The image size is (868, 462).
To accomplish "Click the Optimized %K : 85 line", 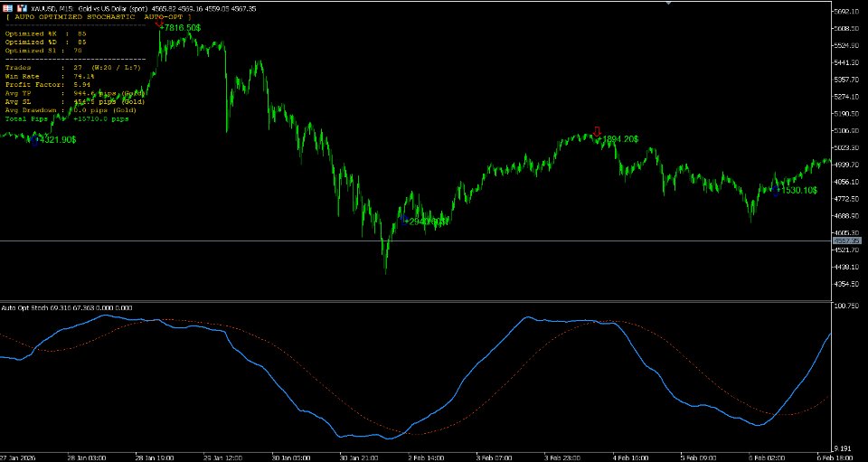I will click(46, 33).
